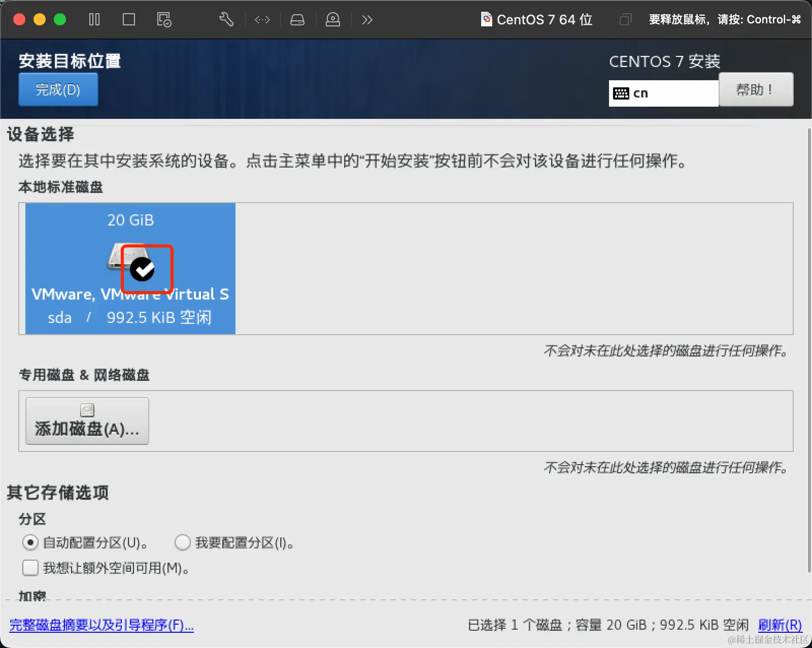Click the cn keyboard layout field
The image size is (812, 648).
point(664,93)
